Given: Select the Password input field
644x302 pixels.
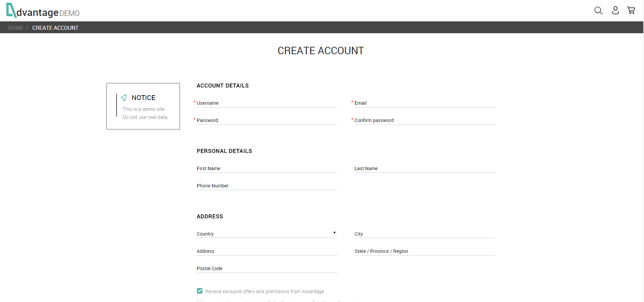Looking at the screenshot, I should coord(267,120).
